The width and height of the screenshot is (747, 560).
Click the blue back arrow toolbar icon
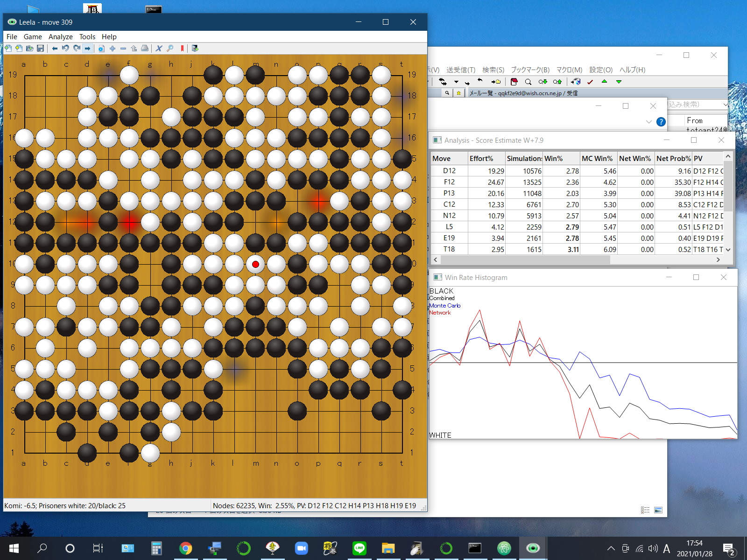[55, 49]
